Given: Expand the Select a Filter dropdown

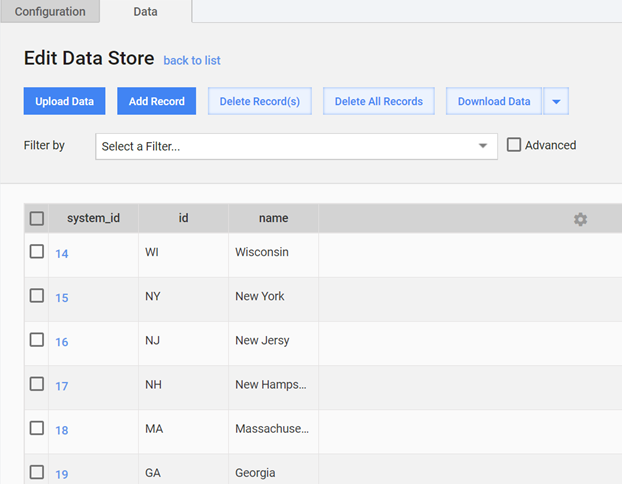Looking at the screenshot, I should coord(296,146).
